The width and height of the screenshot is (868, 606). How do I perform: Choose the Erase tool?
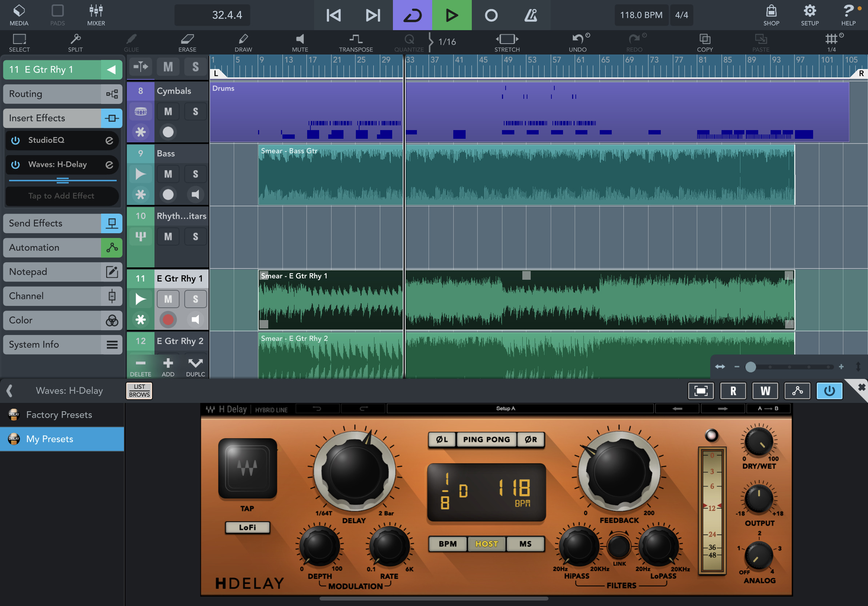coord(187,43)
